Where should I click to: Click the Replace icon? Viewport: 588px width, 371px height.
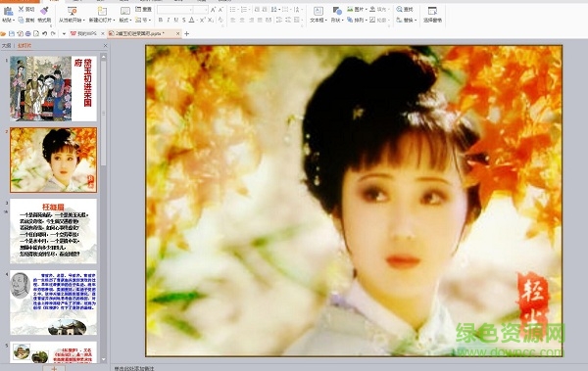(x=400, y=20)
